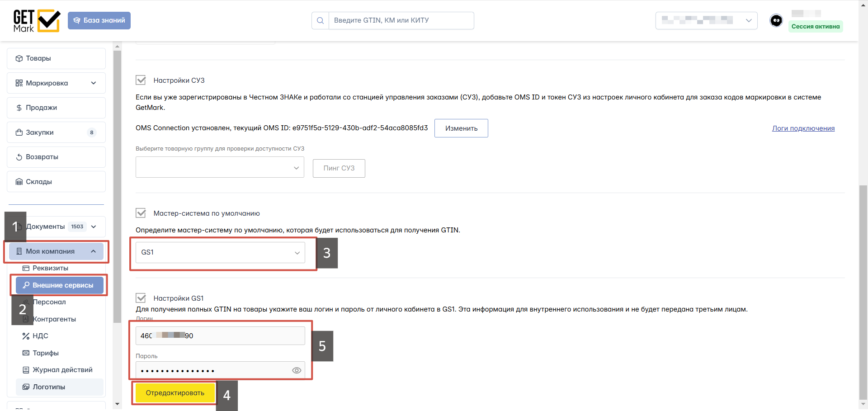Open Контрагенты in the sidebar
Screen dimensions: 868x411
(x=54, y=319)
